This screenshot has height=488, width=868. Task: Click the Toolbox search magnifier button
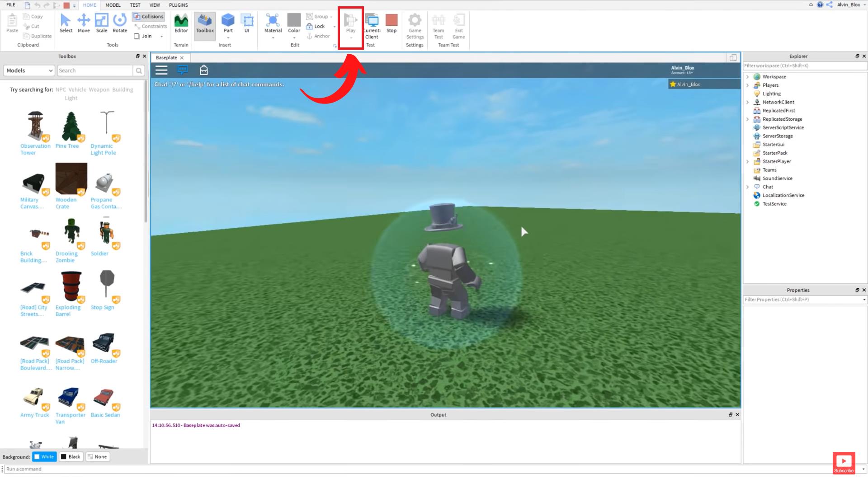click(x=139, y=70)
